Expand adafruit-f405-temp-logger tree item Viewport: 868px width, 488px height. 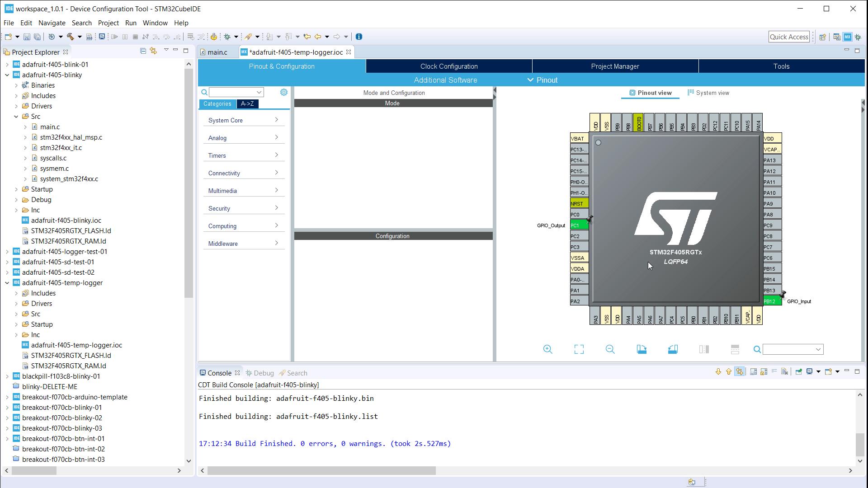(x=6, y=282)
